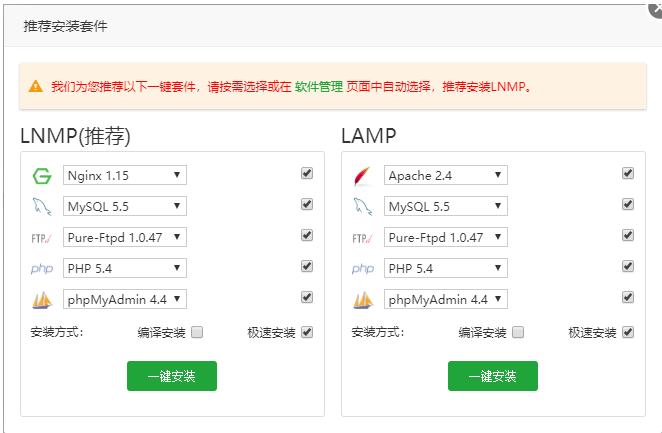The height and width of the screenshot is (433, 662).
Task: Expand Pure-Ftpd 1.0.47 dropdown under LAMP
Action: pyautogui.click(x=446, y=237)
